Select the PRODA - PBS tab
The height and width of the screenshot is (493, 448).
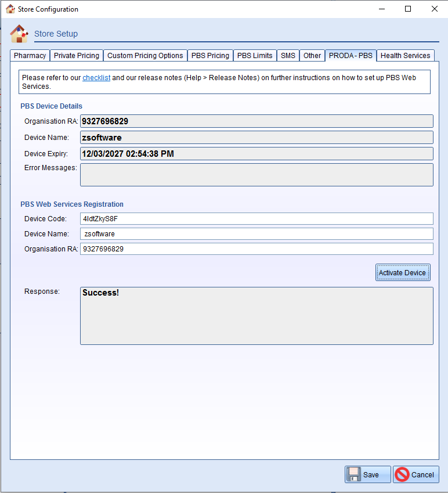tap(351, 56)
